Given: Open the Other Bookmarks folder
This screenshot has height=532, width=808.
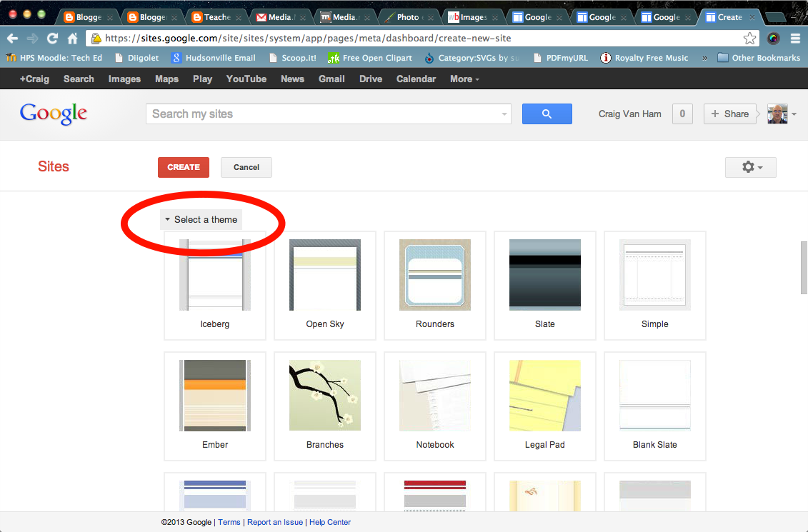Looking at the screenshot, I should [759, 58].
